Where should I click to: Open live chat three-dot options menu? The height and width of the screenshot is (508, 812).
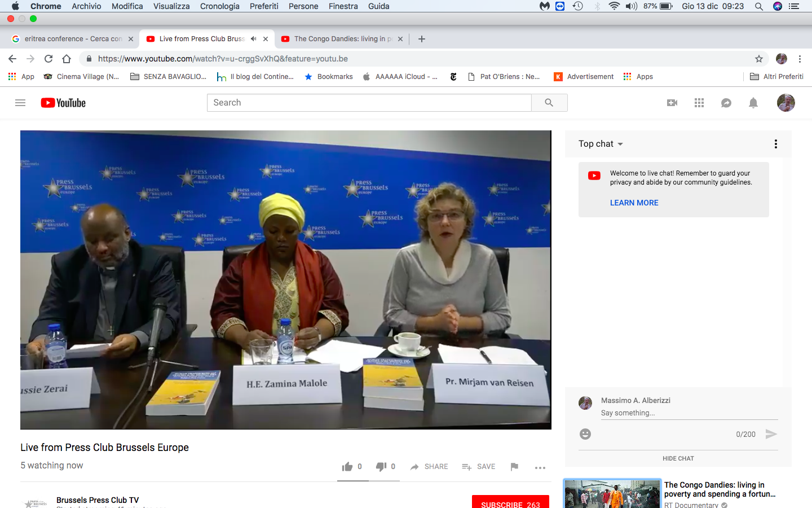(776, 144)
